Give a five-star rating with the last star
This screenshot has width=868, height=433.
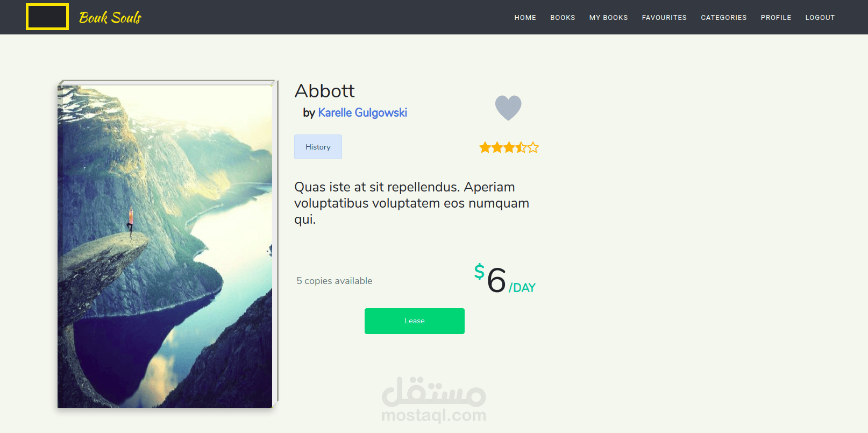click(x=533, y=147)
